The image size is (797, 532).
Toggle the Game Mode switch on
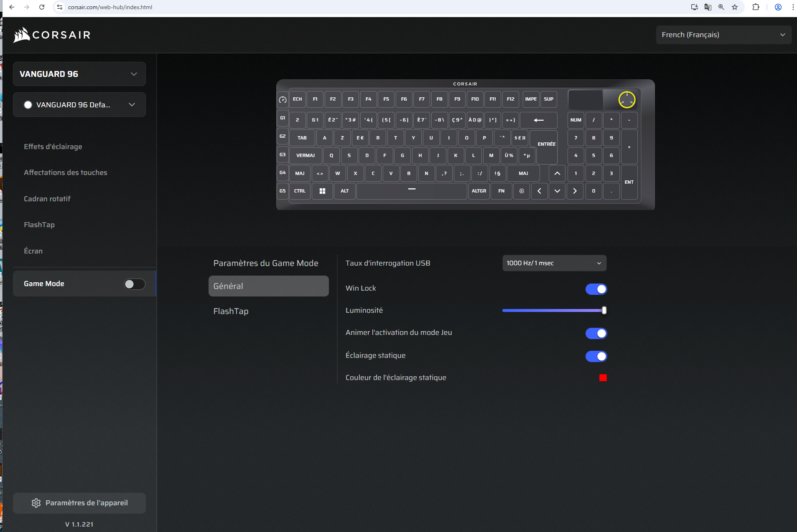(x=134, y=284)
